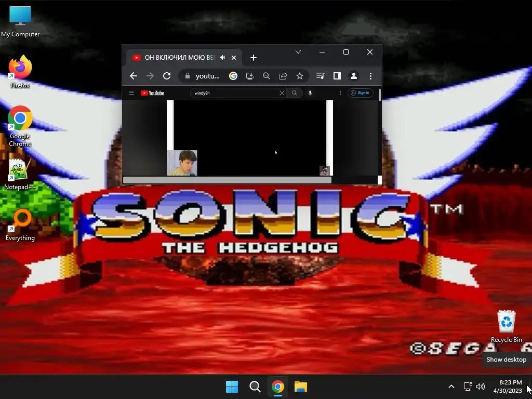Expand the Chrome tab search chevron
This screenshot has width=532, height=399.
(298, 52)
